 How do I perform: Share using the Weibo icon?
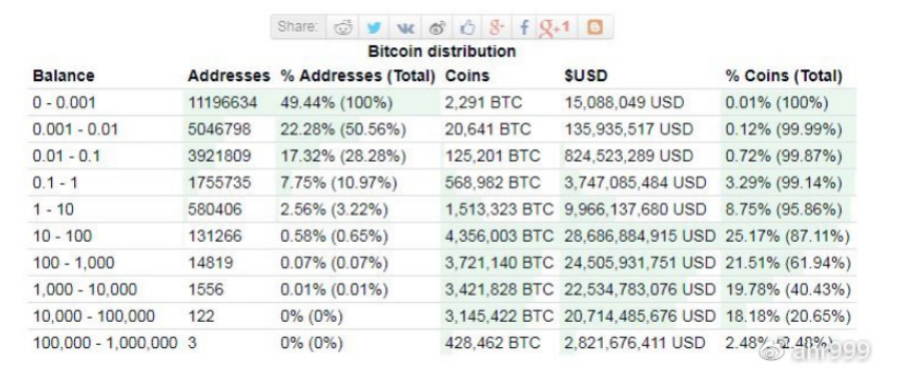pos(437,27)
